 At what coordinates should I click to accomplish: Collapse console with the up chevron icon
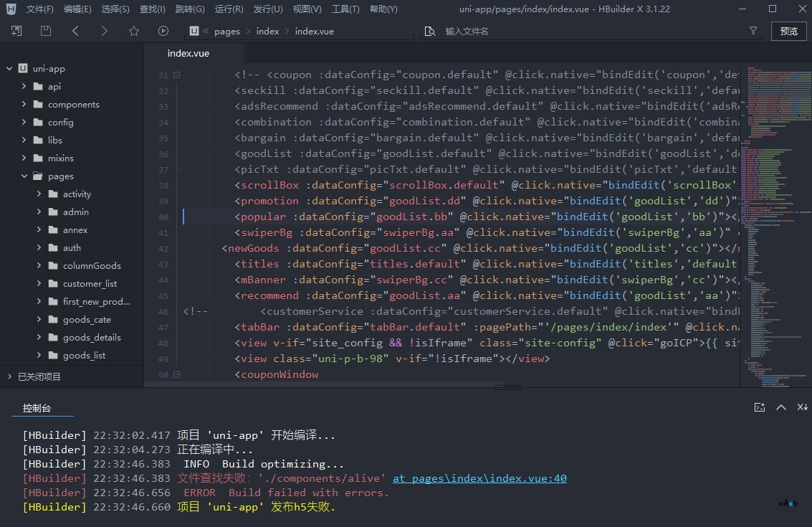tap(781, 407)
